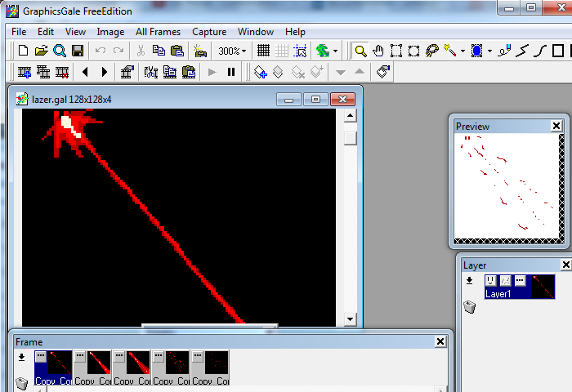Toggle snap to grid
This screenshot has height=392, width=572.
click(300, 51)
